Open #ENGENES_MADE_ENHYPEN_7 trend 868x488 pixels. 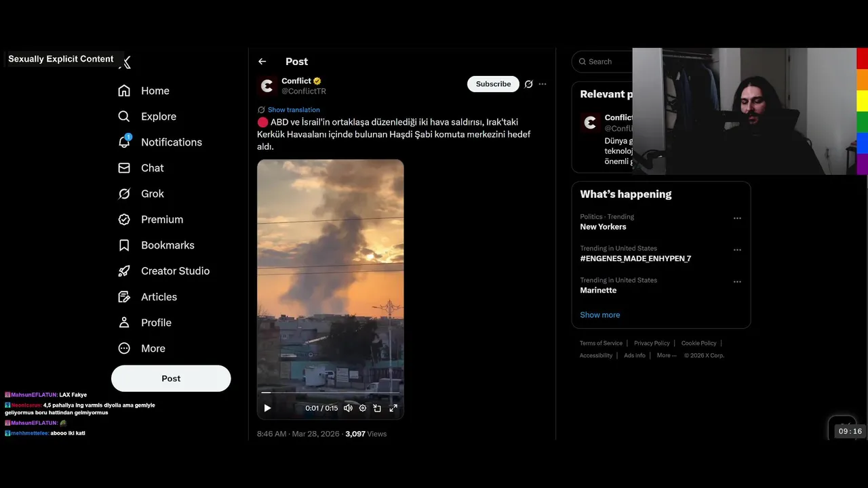[635, 259]
